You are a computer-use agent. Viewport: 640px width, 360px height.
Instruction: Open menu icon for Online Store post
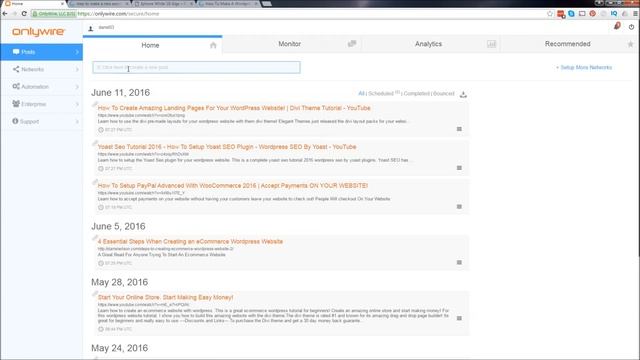coord(459,318)
